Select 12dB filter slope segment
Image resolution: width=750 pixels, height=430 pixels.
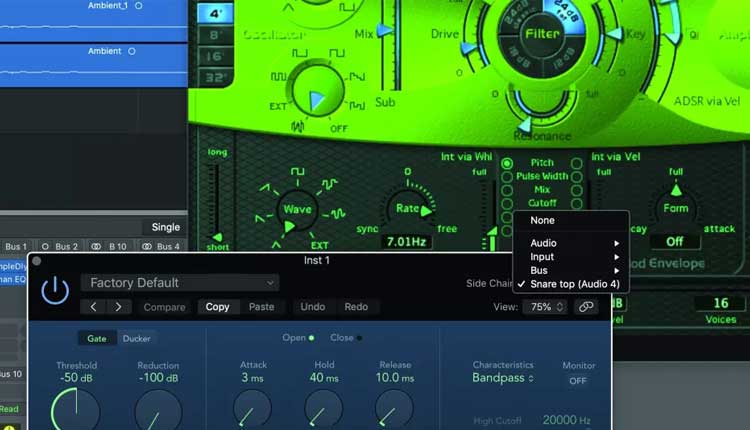(565, 58)
